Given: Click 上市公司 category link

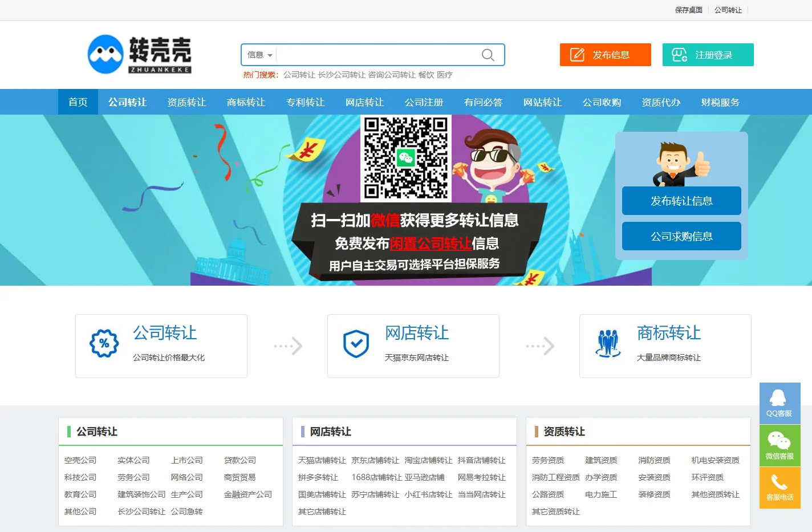Looking at the screenshot, I should [x=187, y=460].
